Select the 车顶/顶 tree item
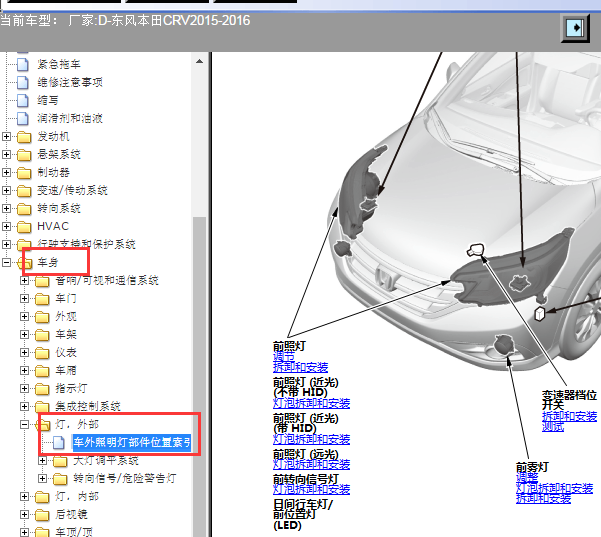The width and height of the screenshot is (601, 537). pyautogui.click(x=74, y=532)
